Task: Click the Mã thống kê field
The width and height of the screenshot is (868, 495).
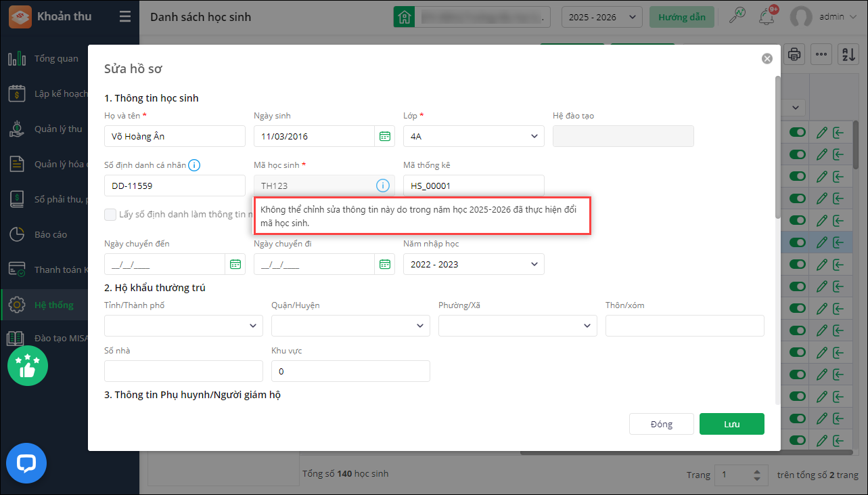Action: [x=474, y=186]
